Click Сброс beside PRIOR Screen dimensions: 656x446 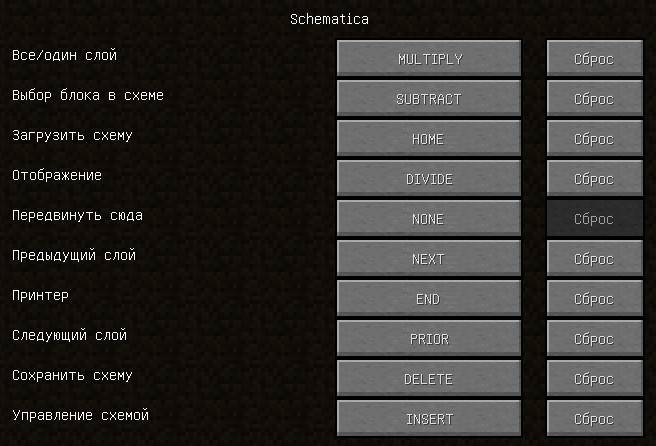coord(594,339)
